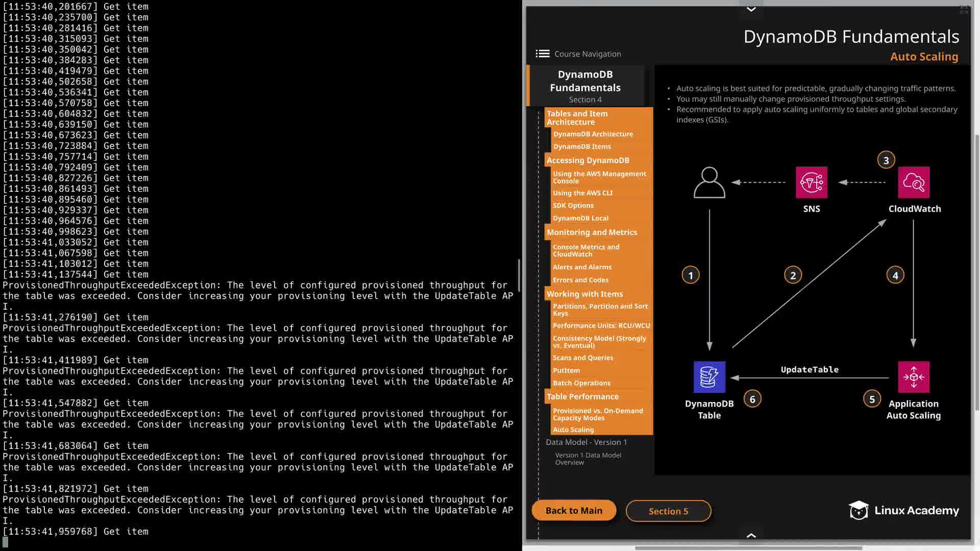980x551 pixels.
Task: Click the horizontal scrollbar at bottom
Action: 748,548
